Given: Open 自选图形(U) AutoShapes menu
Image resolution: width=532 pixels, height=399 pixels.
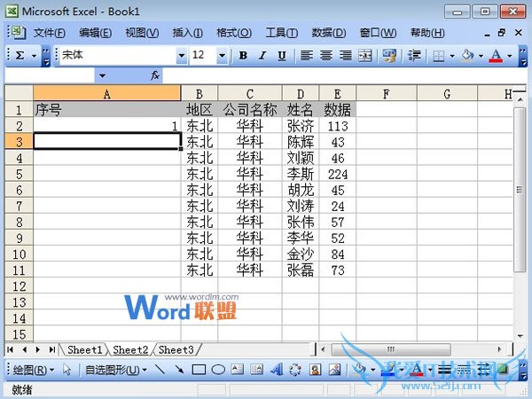Looking at the screenshot, I should click(x=115, y=370).
